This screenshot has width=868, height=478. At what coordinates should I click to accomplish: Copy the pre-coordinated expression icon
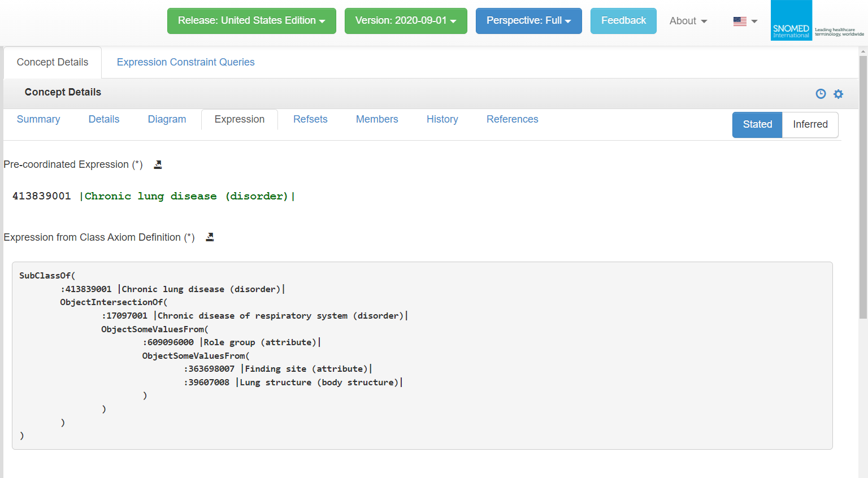click(158, 164)
